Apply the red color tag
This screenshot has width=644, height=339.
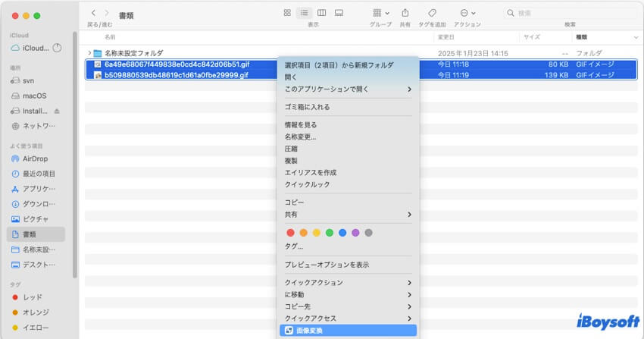(x=291, y=233)
